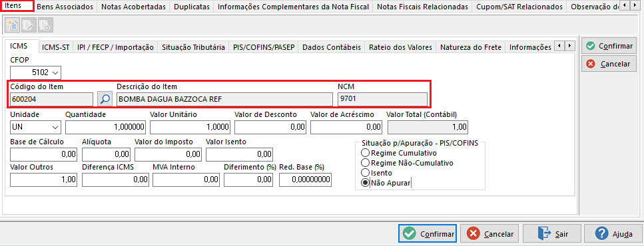Click the Código do Item field
This screenshot has height=246, width=644.
click(52, 99)
